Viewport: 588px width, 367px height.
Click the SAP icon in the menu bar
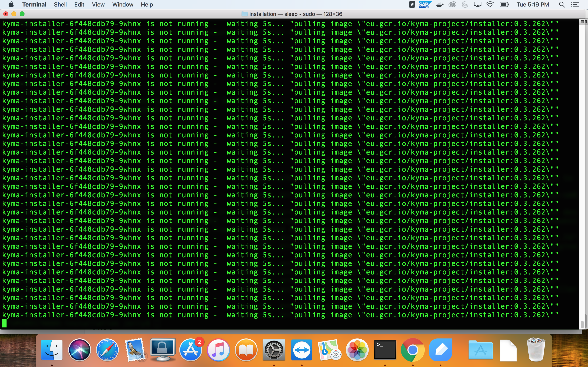point(425,4)
